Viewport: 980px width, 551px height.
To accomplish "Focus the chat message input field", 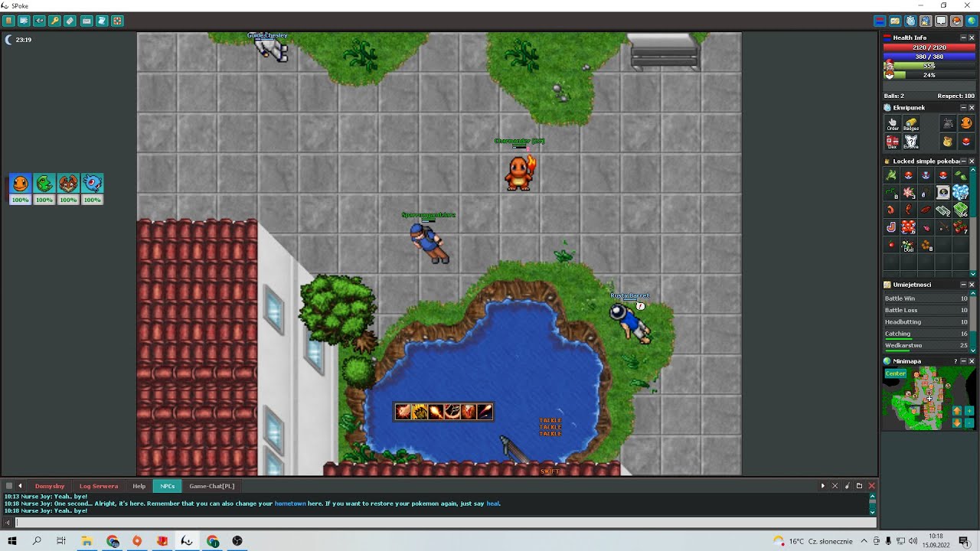I will (x=446, y=523).
